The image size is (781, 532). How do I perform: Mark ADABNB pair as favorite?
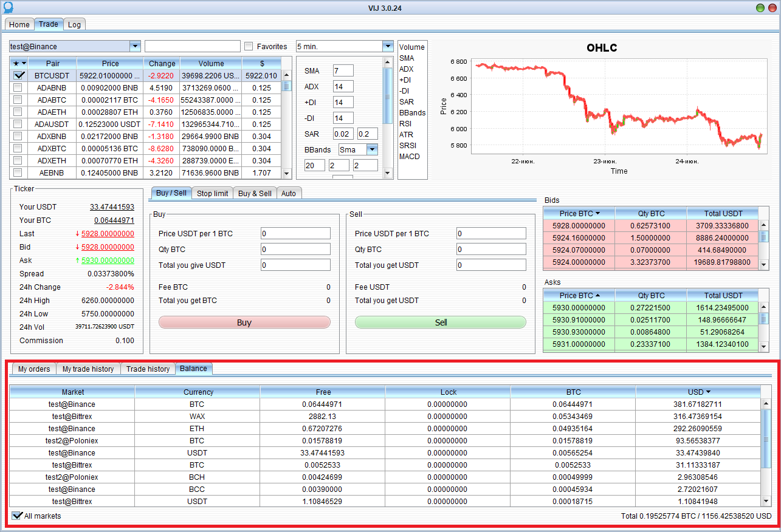(18, 88)
